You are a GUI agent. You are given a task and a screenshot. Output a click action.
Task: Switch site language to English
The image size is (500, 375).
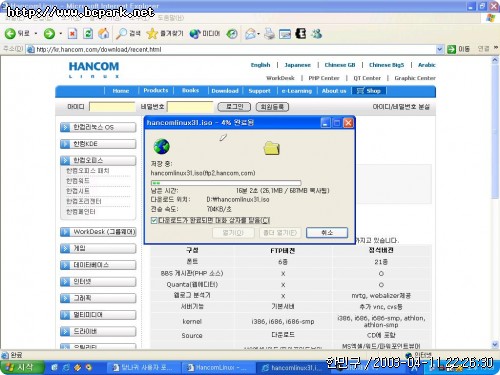[x=260, y=65]
